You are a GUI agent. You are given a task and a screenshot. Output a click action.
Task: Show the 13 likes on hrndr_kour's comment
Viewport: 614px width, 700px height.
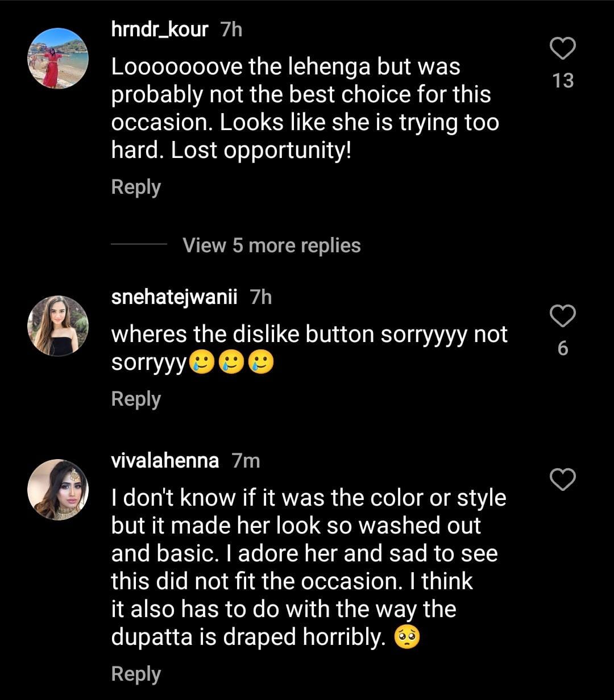[563, 81]
